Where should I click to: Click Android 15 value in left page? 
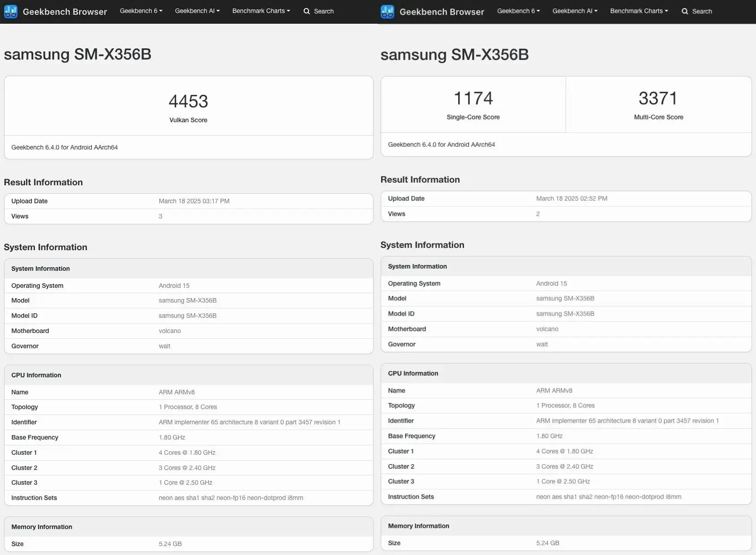[174, 286]
